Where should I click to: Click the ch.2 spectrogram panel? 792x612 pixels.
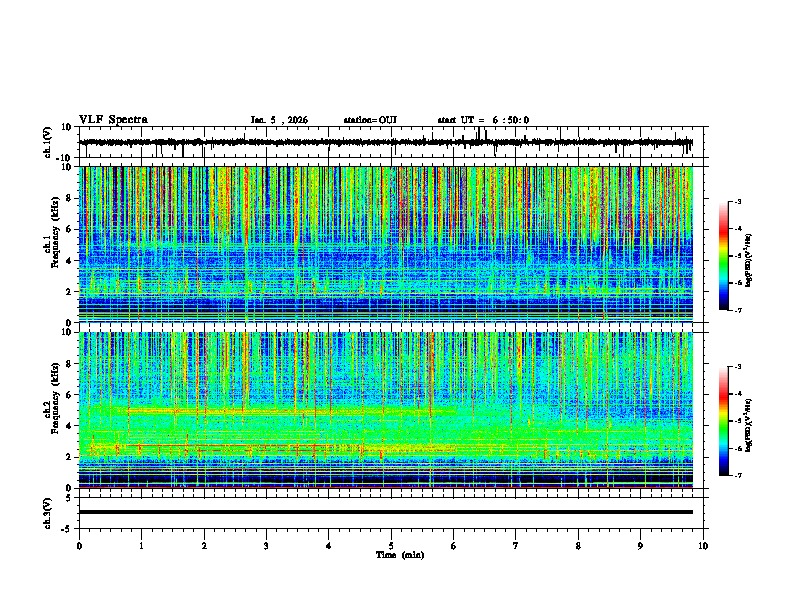tap(386, 410)
